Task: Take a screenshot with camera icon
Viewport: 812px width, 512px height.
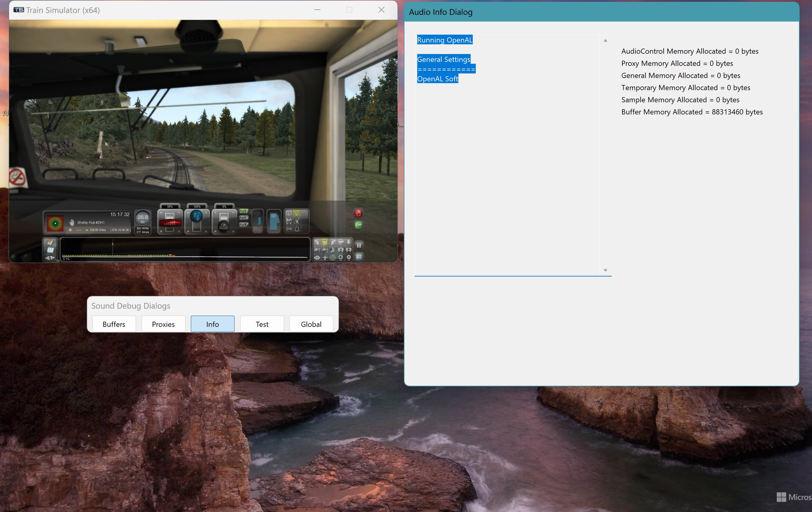Action: pos(359,257)
